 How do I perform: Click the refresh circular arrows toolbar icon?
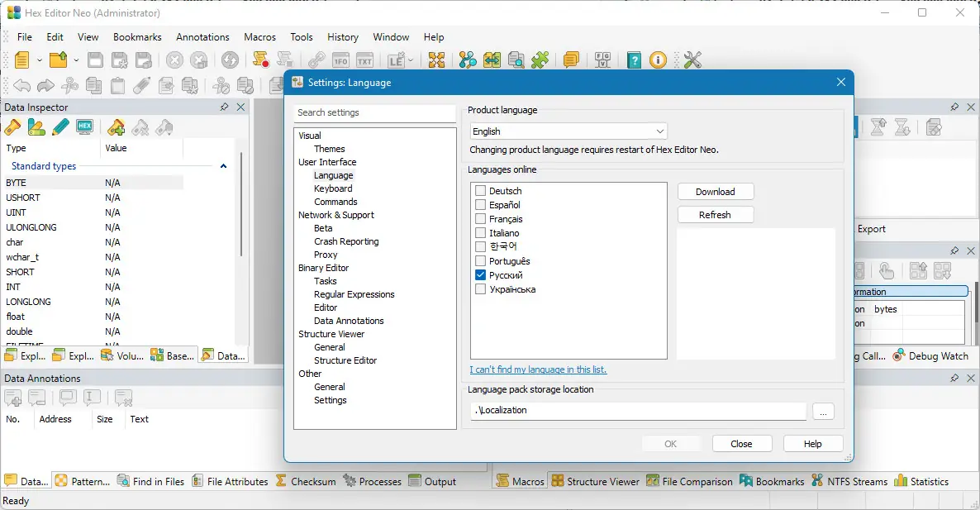click(x=230, y=60)
